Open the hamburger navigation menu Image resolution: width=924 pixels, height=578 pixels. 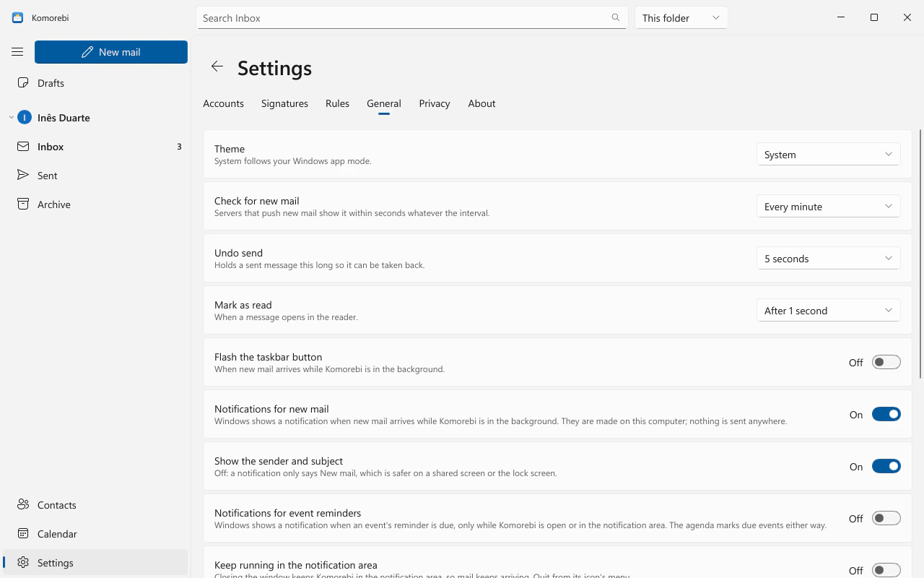pyautogui.click(x=17, y=52)
